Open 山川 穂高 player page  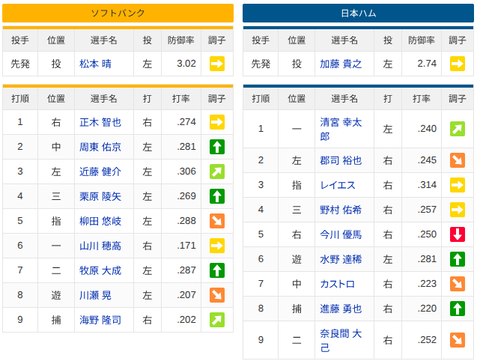[100, 246]
